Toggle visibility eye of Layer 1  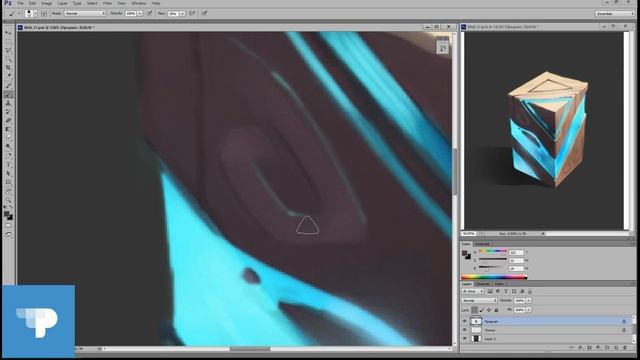(464, 338)
